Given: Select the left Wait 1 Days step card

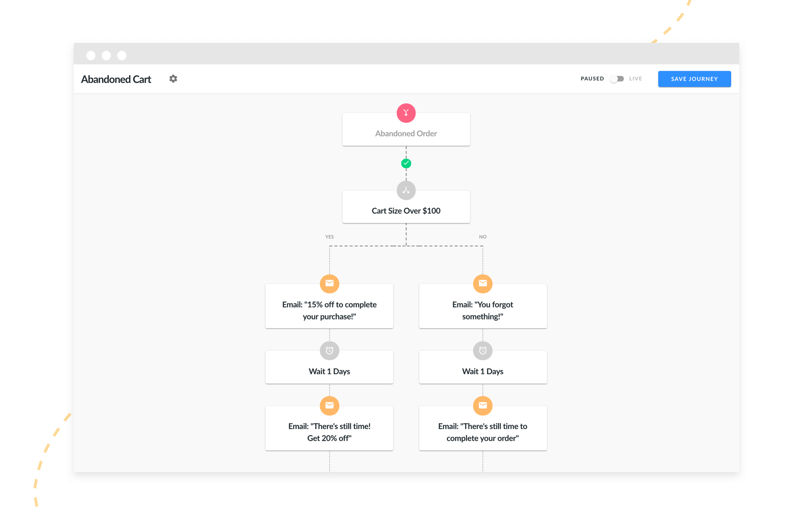Looking at the screenshot, I should (329, 367).
